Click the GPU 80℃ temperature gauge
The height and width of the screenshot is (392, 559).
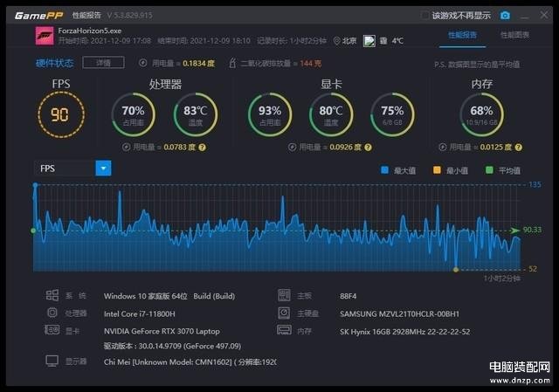(331, 114)
